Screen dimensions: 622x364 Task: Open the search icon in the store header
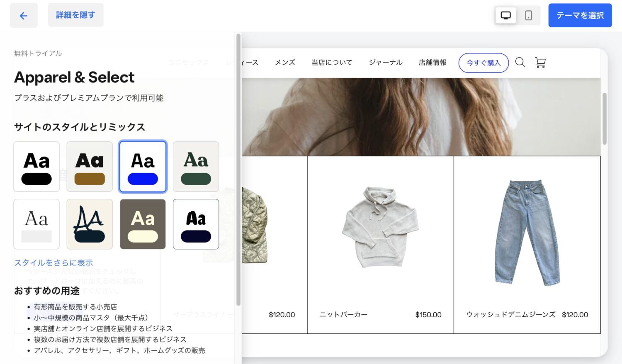coord(520,63)
